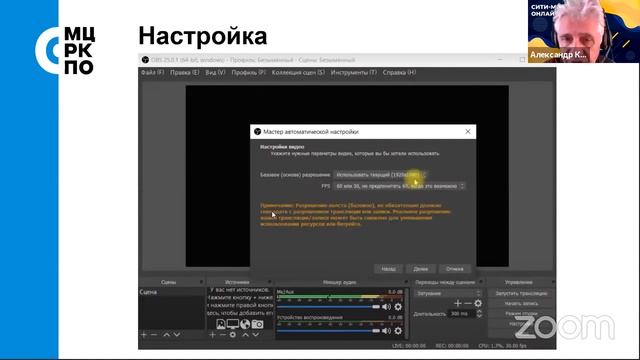
Task: Close the auto-configuration wizard dialog
Action: pos(468,131)
